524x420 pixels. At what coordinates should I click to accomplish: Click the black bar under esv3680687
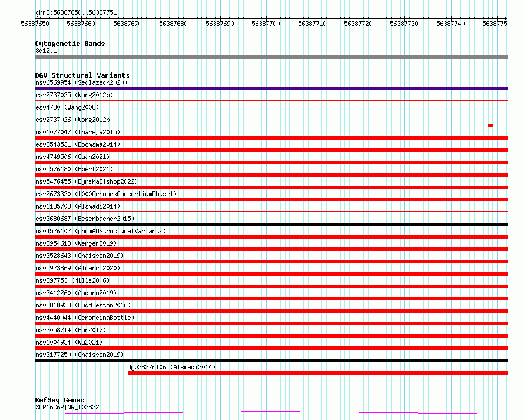click(271, 224)
